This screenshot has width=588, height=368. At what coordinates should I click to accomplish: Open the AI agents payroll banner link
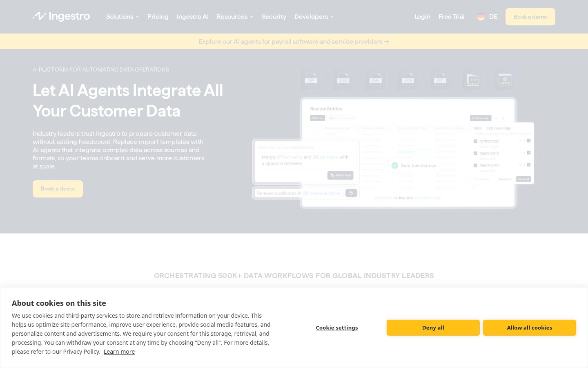294,41
